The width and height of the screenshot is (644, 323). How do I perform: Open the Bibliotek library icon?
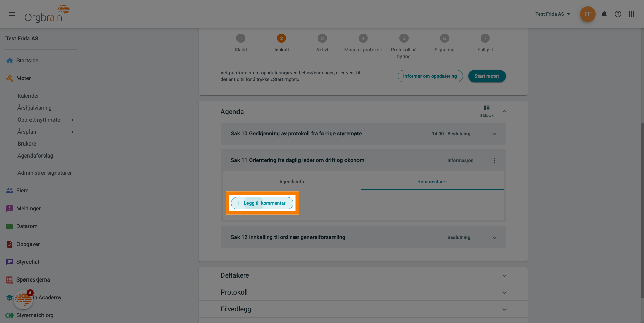click(487, 111)
